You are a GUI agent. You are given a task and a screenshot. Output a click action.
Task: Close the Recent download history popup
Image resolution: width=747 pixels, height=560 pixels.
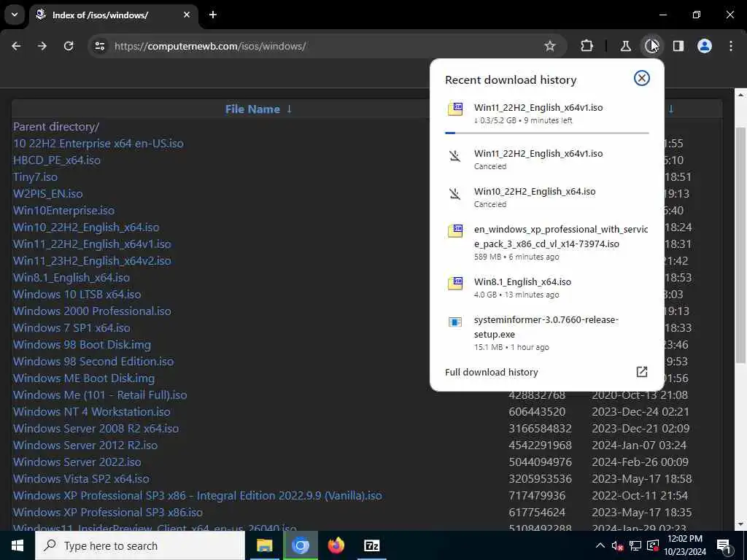(642, 78)
